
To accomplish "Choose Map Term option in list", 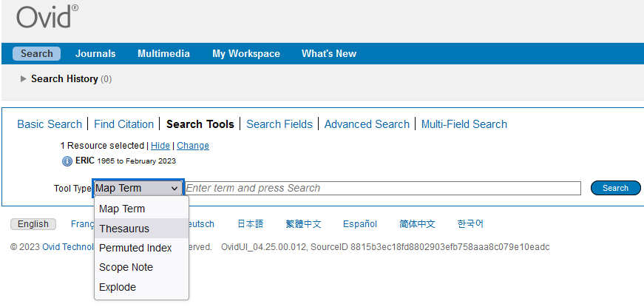I will [x=122, y=209].
